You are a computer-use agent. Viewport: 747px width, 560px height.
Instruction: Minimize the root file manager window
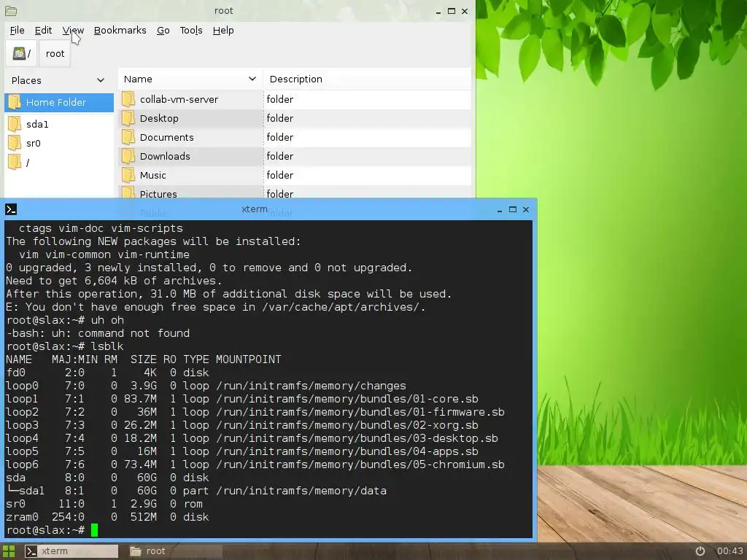pos(438,11)
